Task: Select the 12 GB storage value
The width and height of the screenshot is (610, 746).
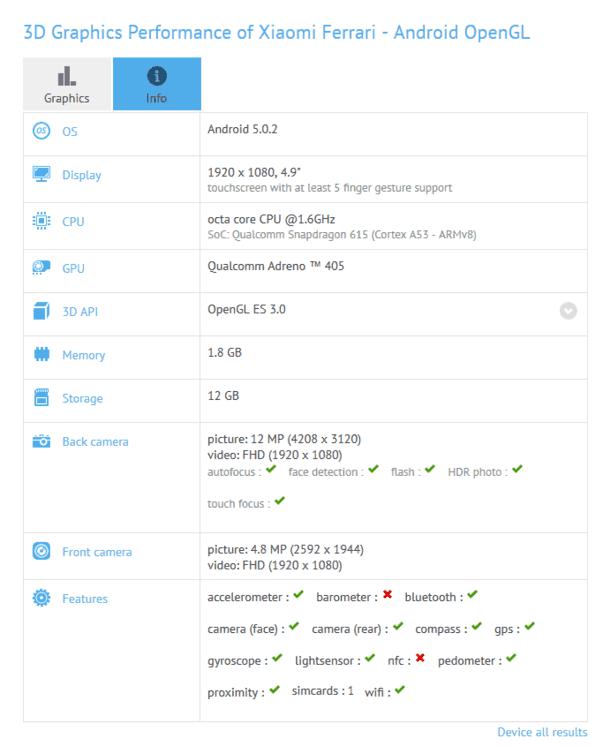Action: [223, 396]
